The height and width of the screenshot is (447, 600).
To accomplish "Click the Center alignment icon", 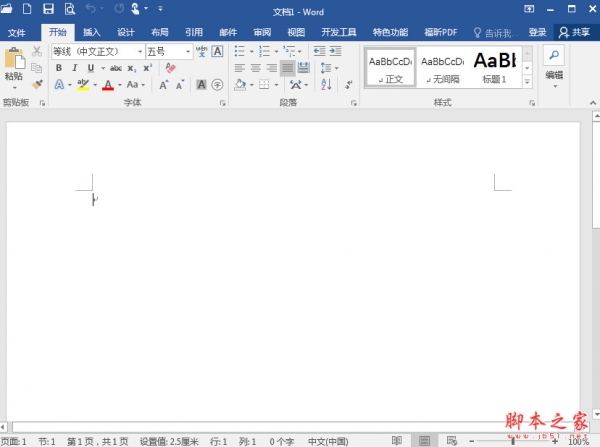I will [256, 68].
